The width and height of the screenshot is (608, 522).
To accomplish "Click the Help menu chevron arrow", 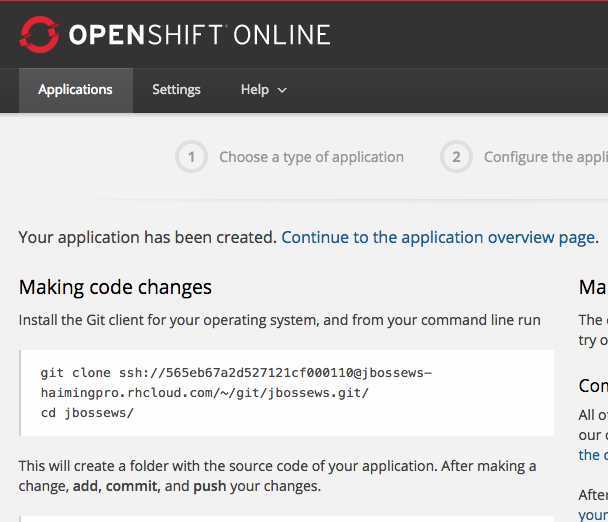I will click(282, 91).
